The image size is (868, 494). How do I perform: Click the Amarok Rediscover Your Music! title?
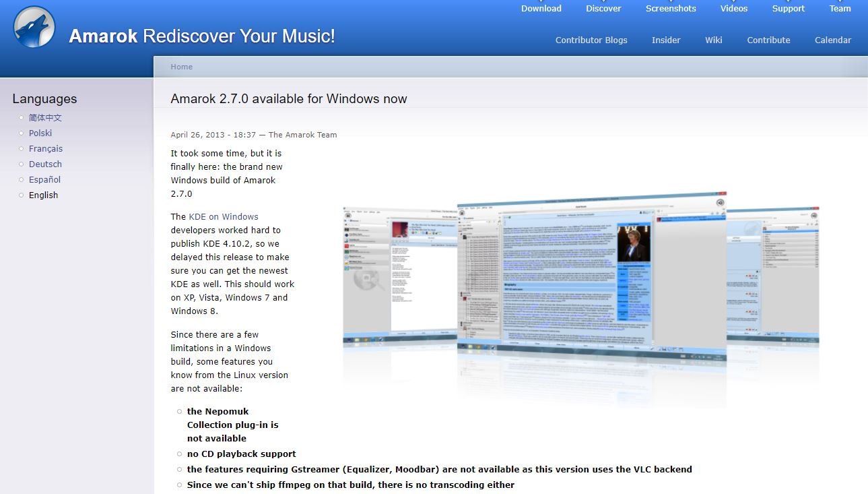[202, 36]
